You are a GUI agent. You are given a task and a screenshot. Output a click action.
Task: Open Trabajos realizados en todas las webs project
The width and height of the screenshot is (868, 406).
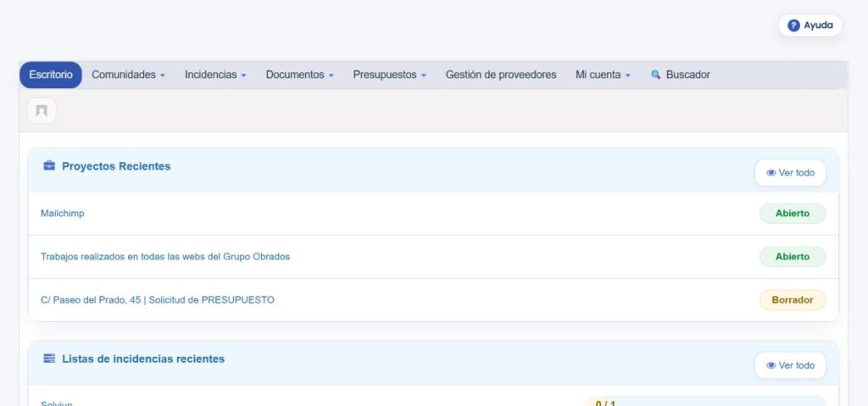[165, 257]
